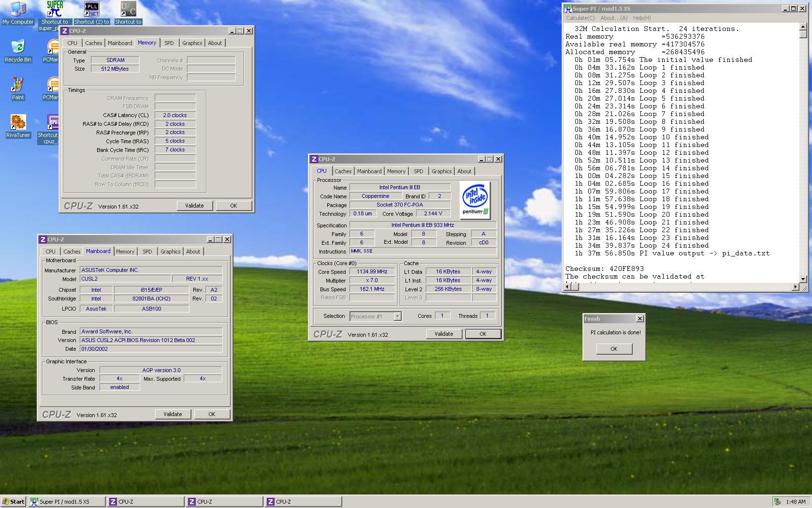Viewport: 812px width, 508px height.
Task: Switch to Caches tab in Memory CPU-Z window
Action: click(x=94, y=43)
